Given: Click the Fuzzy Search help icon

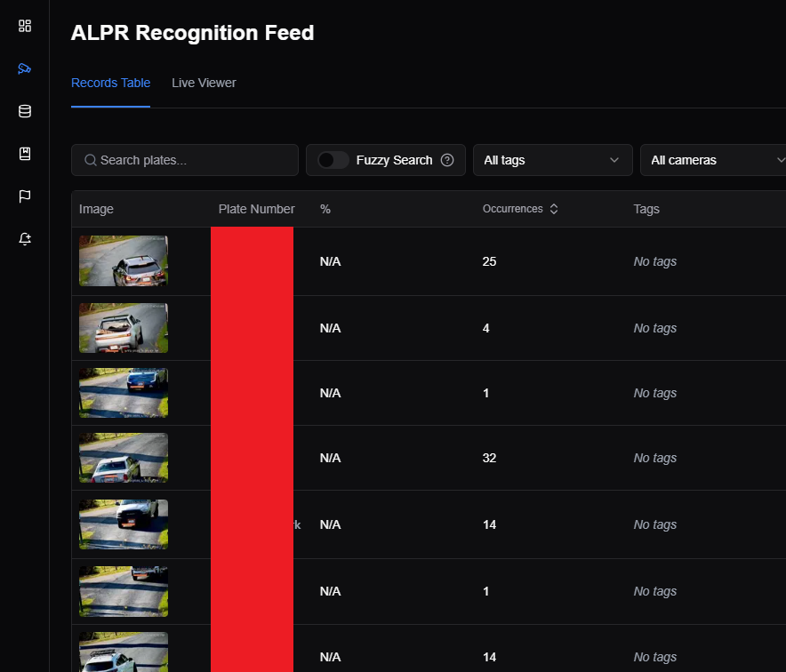Looking at the screenshot, I should coord(447,160).
